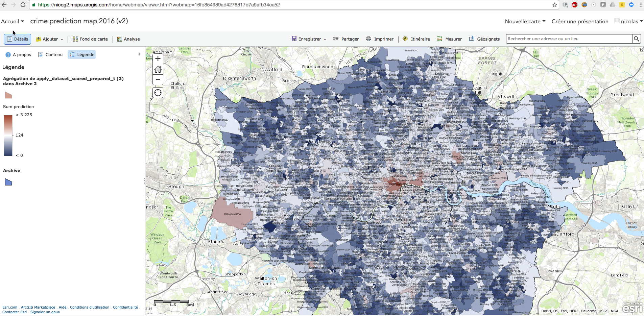The width and height of the screenshot is (644, 316).
Task: Click the Partager icon
Action: [x=345, y=39]
